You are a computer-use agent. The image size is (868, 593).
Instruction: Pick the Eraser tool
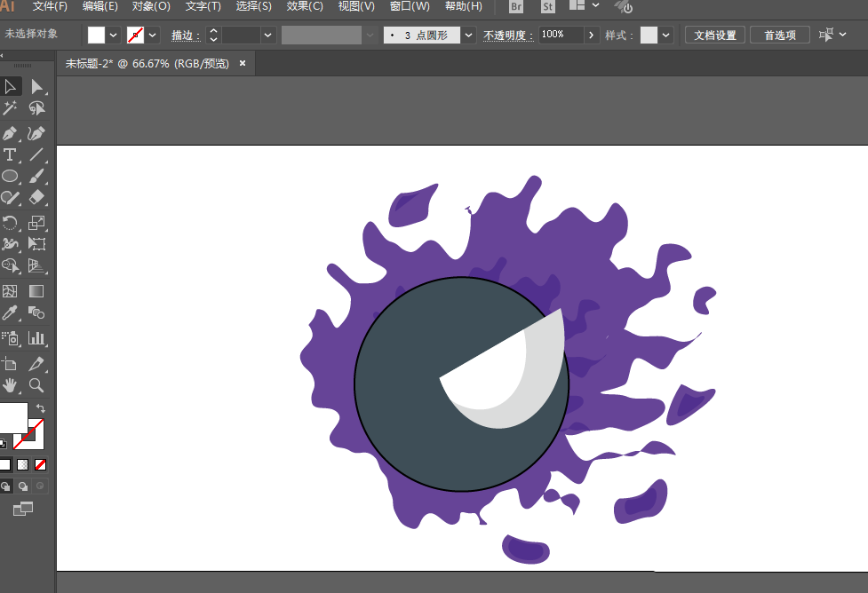click(36, 197)
